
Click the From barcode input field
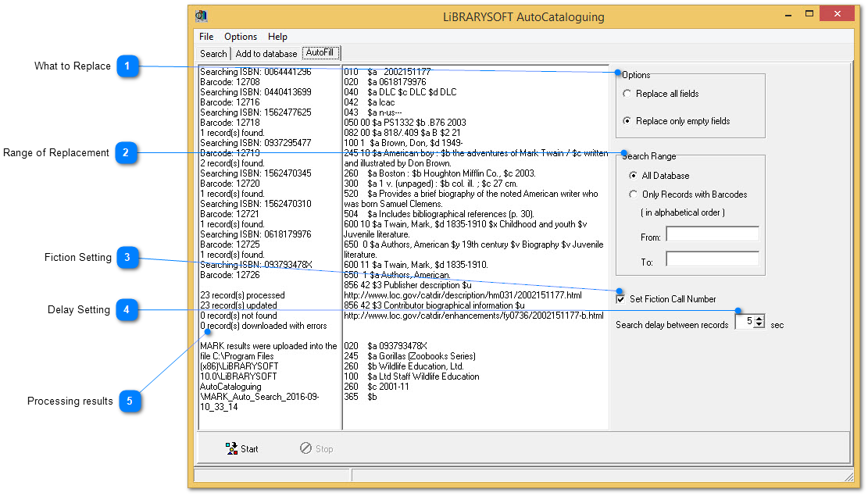[713, 234]
